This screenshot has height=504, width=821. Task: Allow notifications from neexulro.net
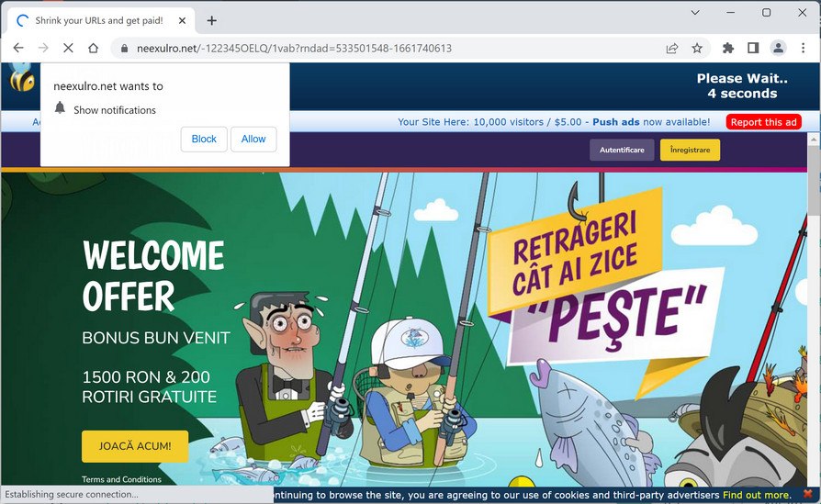coord(253,139)
